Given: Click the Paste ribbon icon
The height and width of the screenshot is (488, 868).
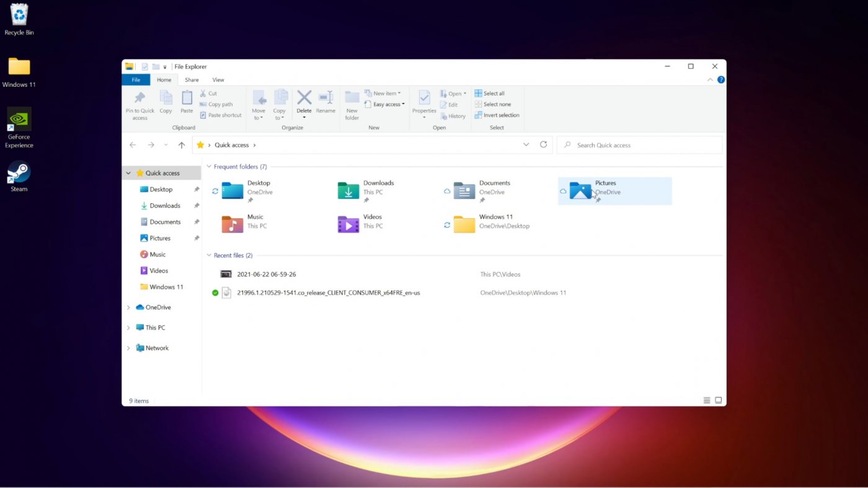Looking at the screenshot, I should coord(187,97).
